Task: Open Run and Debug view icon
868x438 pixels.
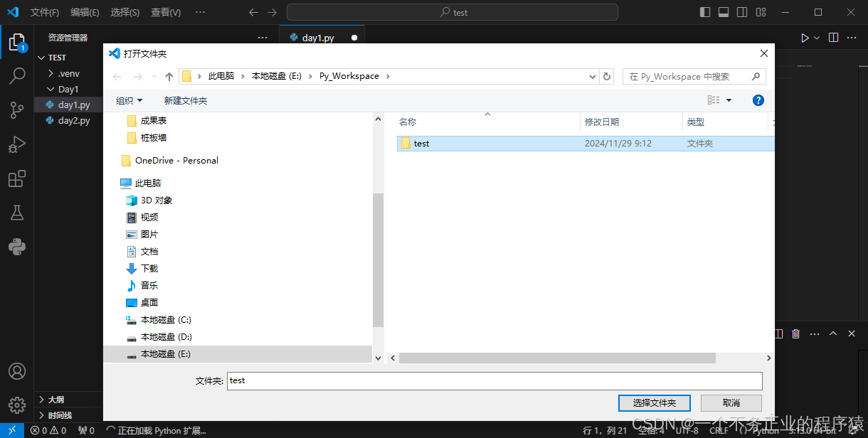Action: click(17, 144)
